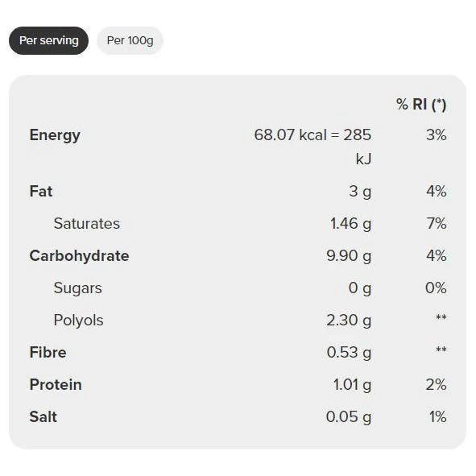Select the 2.30 g polyols value
Viewport: 476px width, 476px height.
[349, 321]
